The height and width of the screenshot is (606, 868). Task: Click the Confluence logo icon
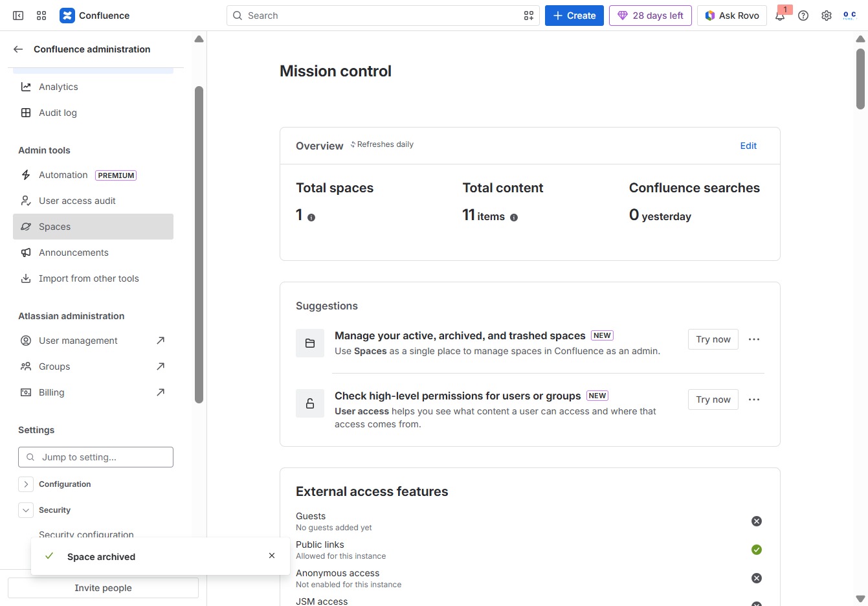[x=67, y=16]
